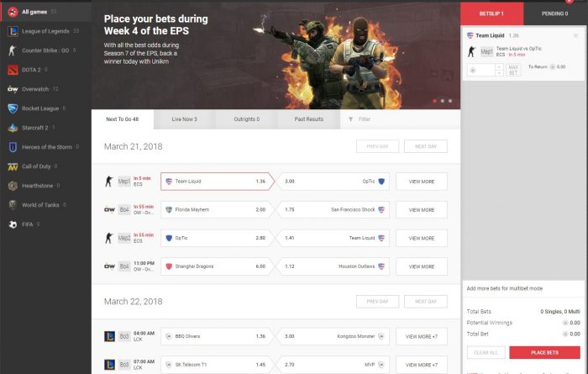The height and width of the screenshot is (374, 588).
Task: Click the Team Liquid flag icon in betslip
Action: coord(470,35)
